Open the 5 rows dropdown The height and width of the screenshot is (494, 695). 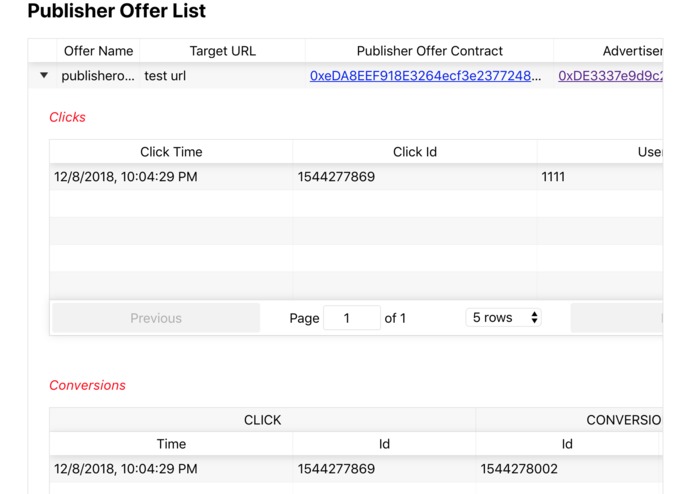pyautogui.click(x=504, y=317)
